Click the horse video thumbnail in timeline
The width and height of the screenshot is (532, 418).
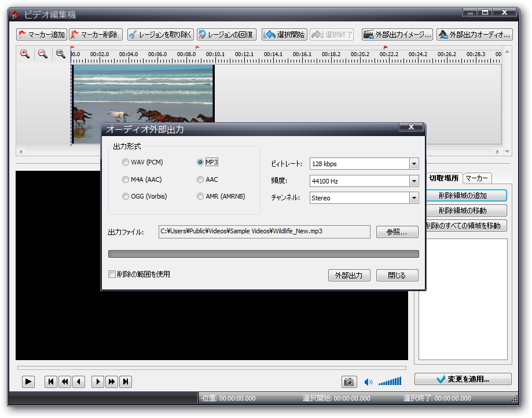[142, 93]
